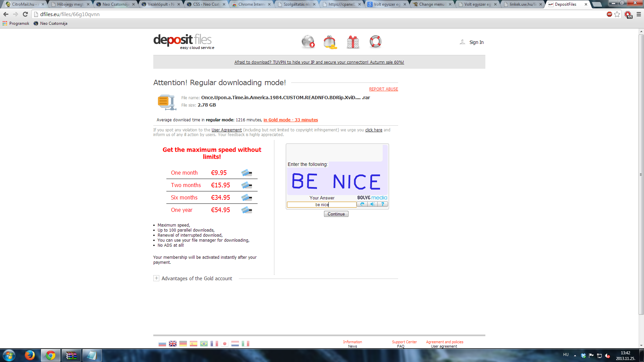Open captcha help question mark
This screenshot has width=644, height=362.
point(383,204)
